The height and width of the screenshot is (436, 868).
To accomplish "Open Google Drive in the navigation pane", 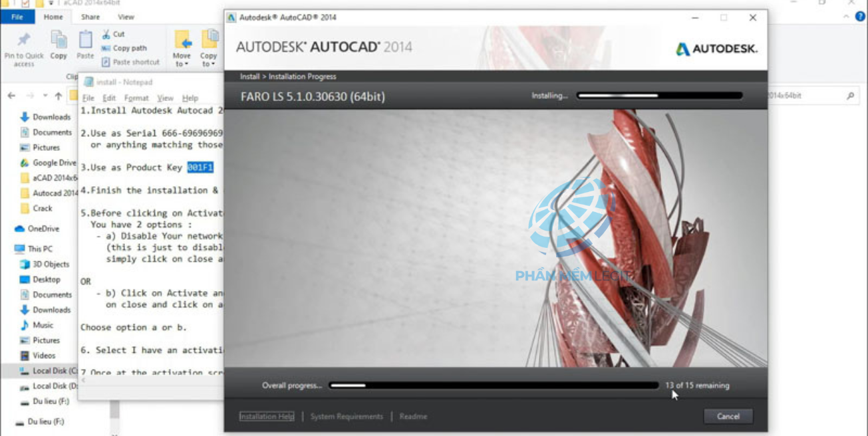I will 49,163.
